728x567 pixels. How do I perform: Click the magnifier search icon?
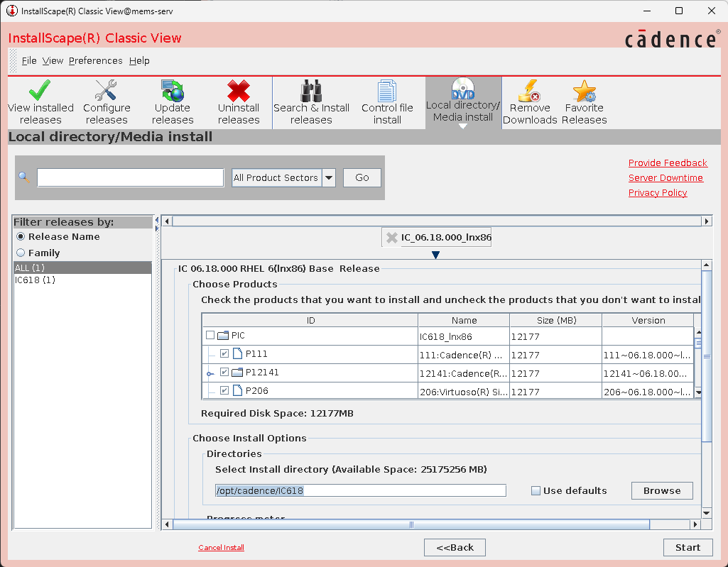(23, 177)
